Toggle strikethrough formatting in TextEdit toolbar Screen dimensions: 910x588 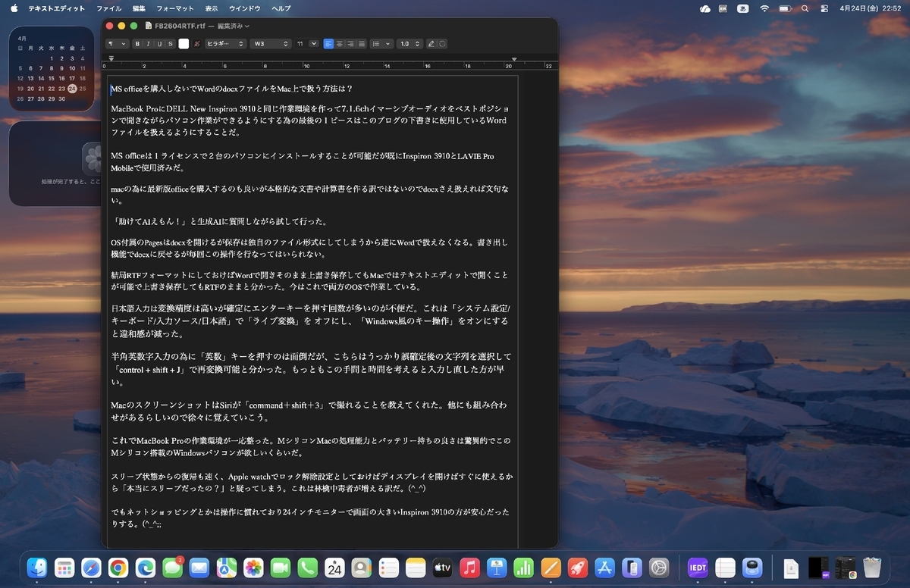click(x=171, y=44)
